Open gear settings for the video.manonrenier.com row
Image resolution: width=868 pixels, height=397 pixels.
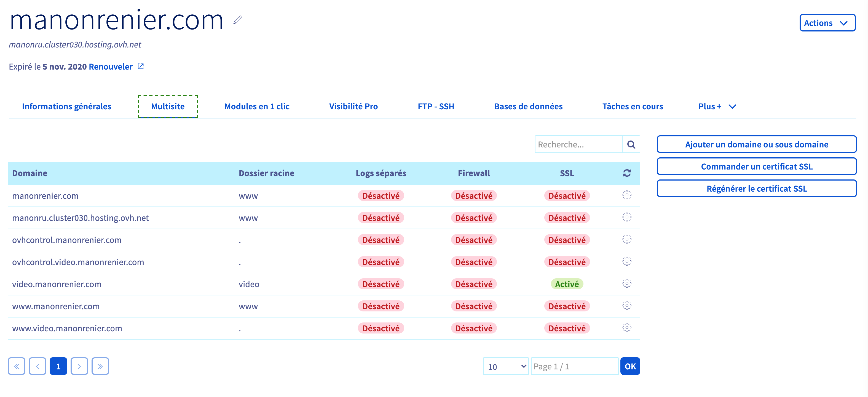626,284
